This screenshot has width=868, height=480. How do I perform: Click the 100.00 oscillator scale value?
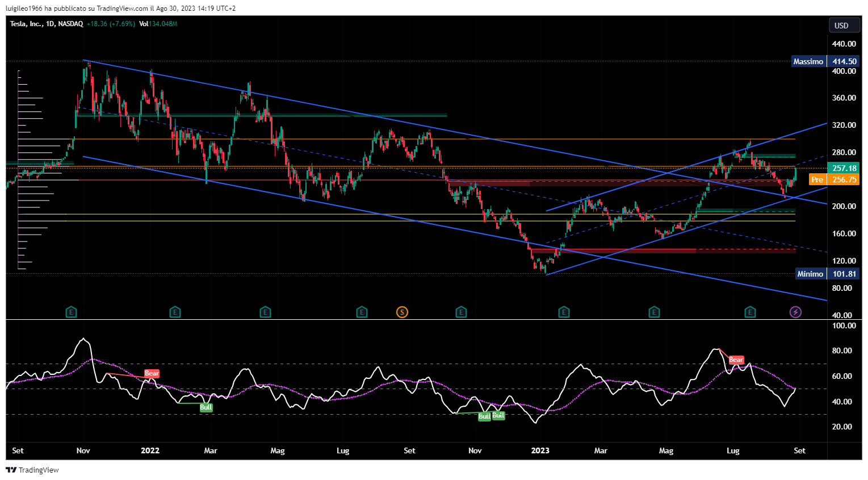(844, 325)
